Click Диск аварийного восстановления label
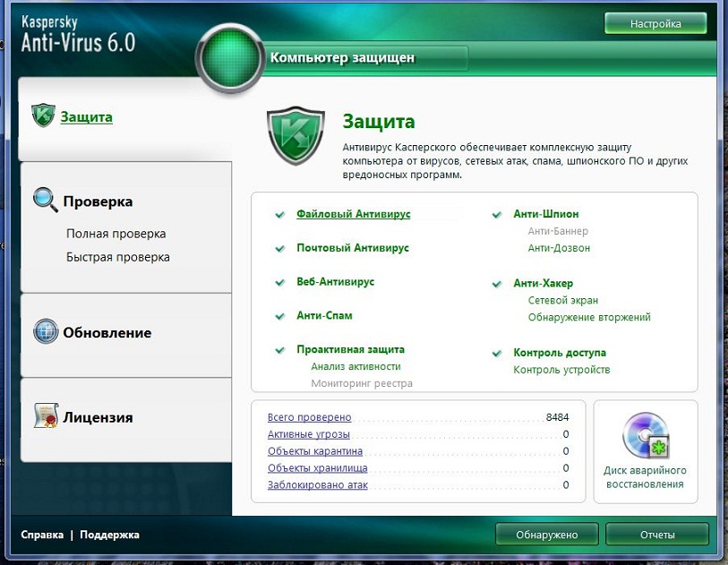Screen dimensions: 728x565 coord(645,477)
